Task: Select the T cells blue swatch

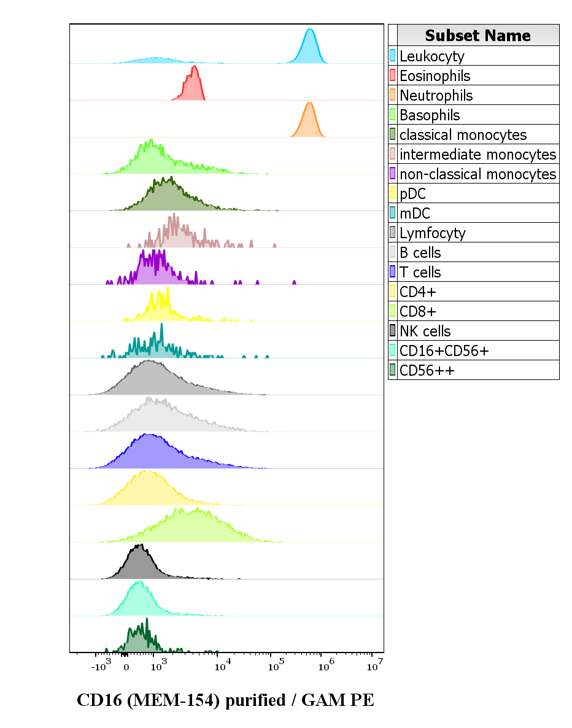Action: [x=393, y=272]
